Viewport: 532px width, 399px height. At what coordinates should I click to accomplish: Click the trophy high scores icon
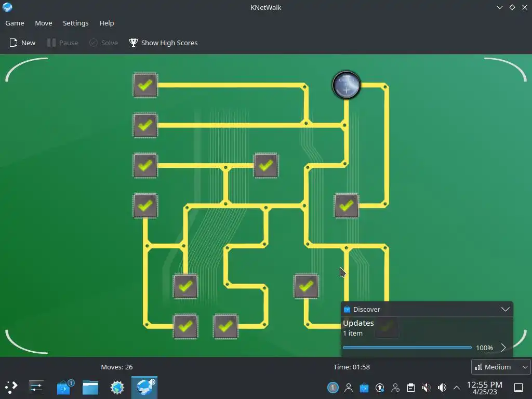click(134, 43)
